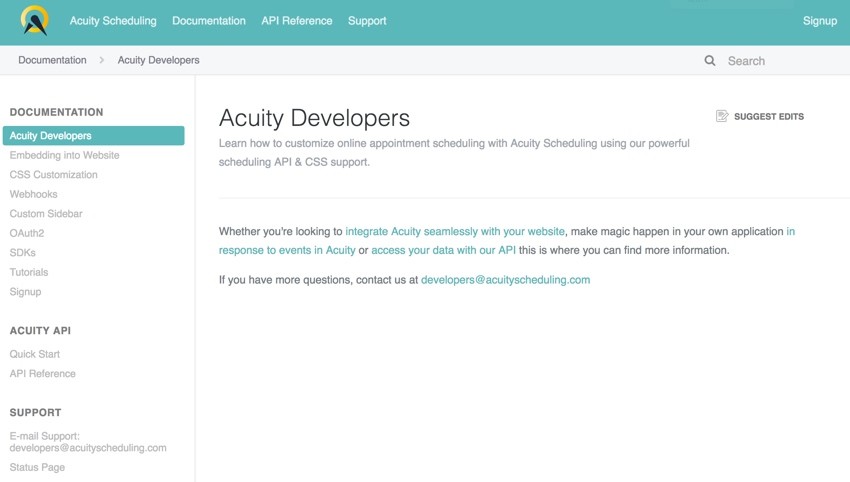
Task: Open Documentation in top navigation bar
Action: (209, 21)
